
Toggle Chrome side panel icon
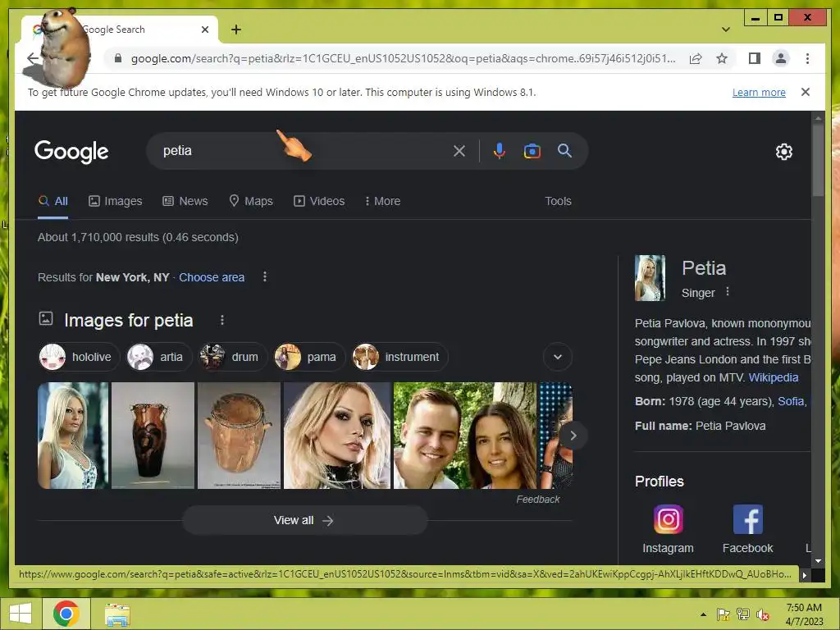[x=755, y=58]
